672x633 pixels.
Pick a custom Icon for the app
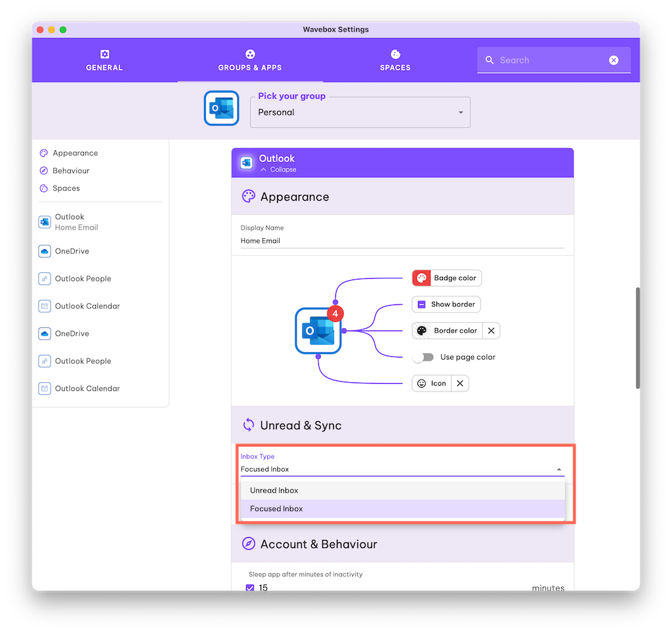(x=432, y=383)
